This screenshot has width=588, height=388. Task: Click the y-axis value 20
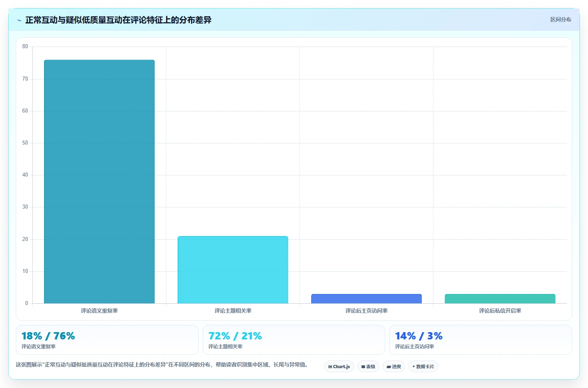point(25,239)
